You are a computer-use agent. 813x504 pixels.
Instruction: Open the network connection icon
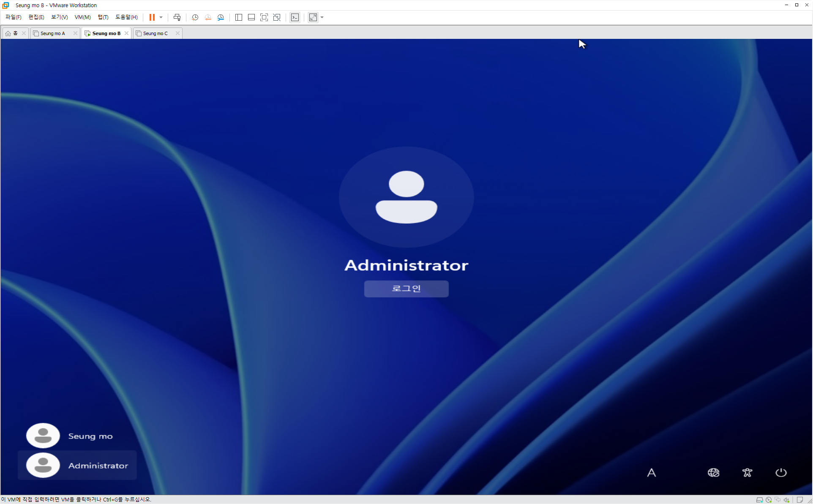pos(713,472)
